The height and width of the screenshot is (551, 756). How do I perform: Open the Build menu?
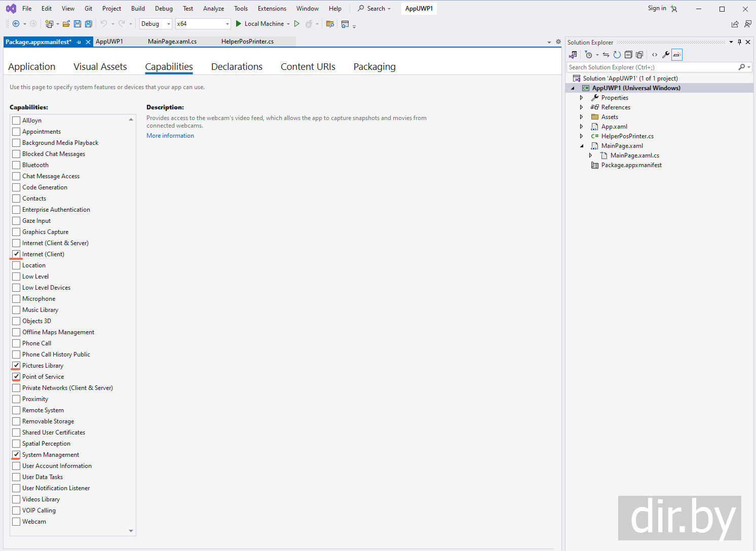click(138, 9)
